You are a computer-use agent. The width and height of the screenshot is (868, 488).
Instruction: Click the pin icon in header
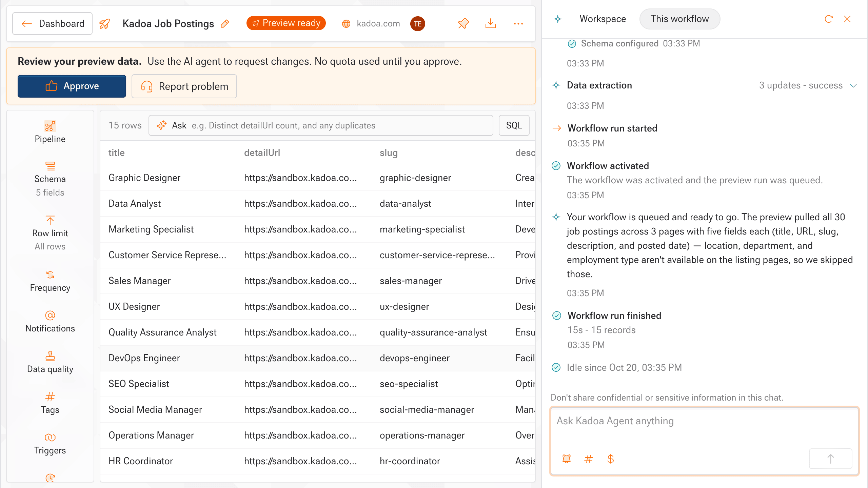(x=463, y=23)
